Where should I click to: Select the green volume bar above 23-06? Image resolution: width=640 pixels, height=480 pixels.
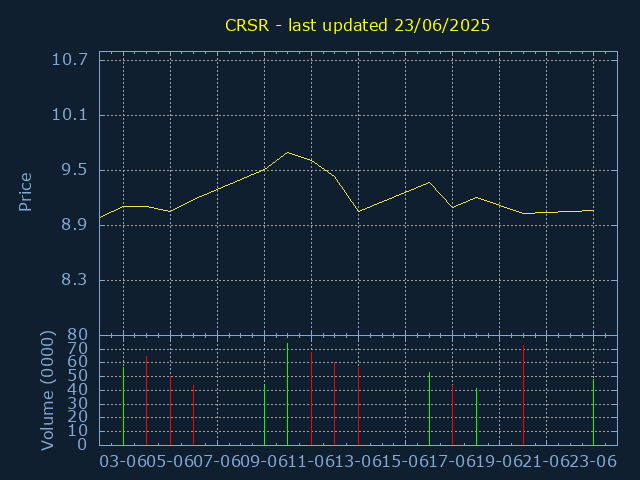[593, 412]
